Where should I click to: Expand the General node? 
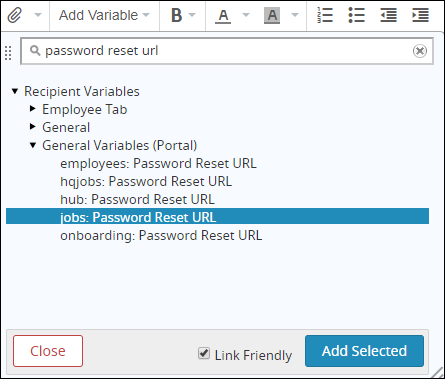pyautogui.click(x=33, y=127)
